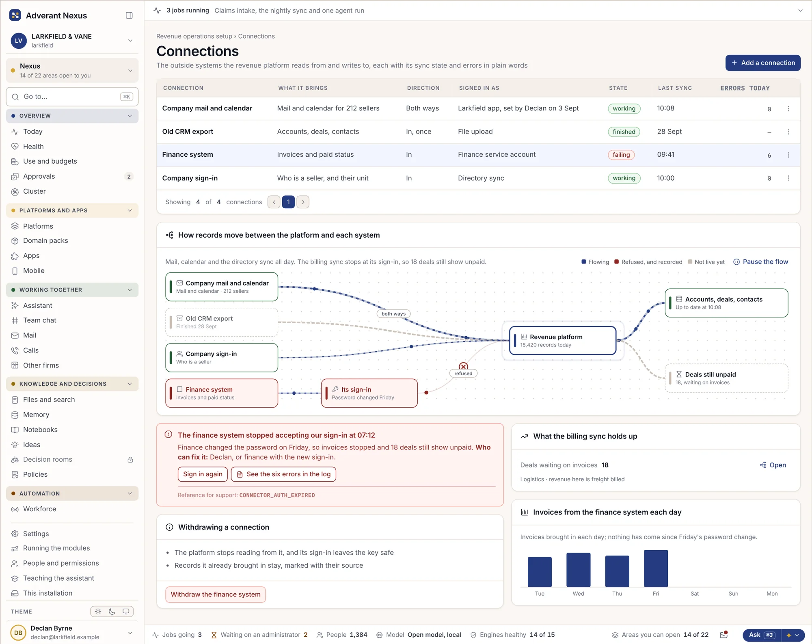Click the Ask assistant button
This screenshot has height=644, width=812.
[x=762, y=635]
